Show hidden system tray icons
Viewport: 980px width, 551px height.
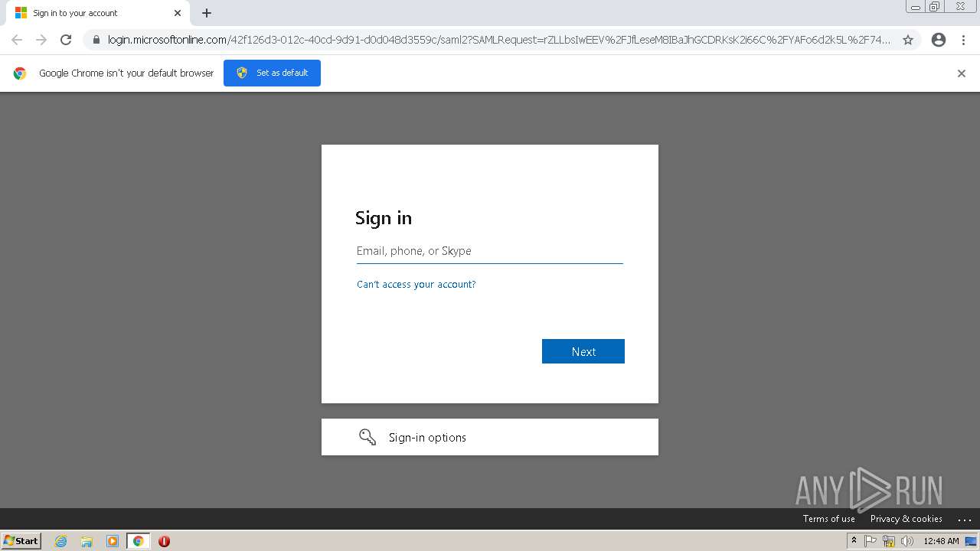pos(854,541)
